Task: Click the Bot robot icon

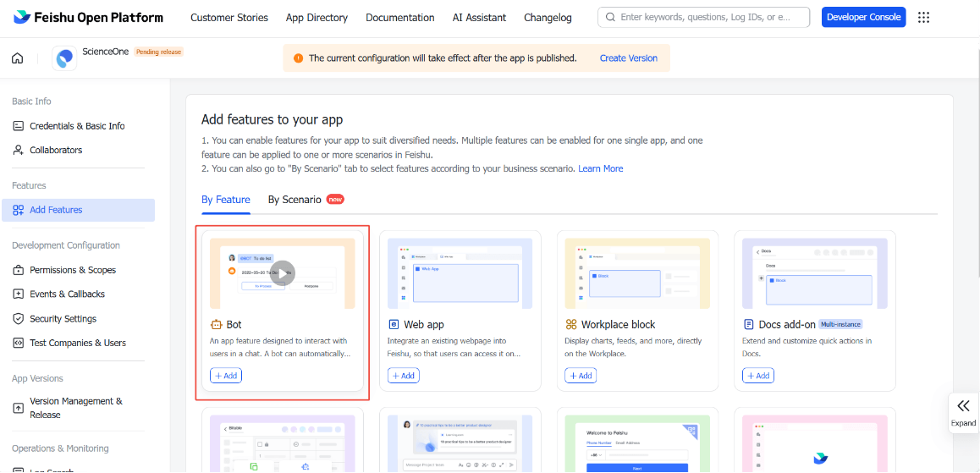Action: 217,324
